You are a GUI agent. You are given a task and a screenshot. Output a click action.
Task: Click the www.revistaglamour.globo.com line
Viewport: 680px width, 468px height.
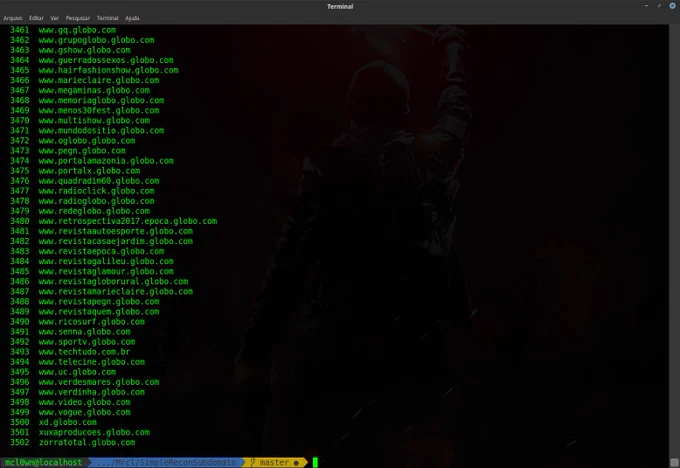click(x=106, y=272)
